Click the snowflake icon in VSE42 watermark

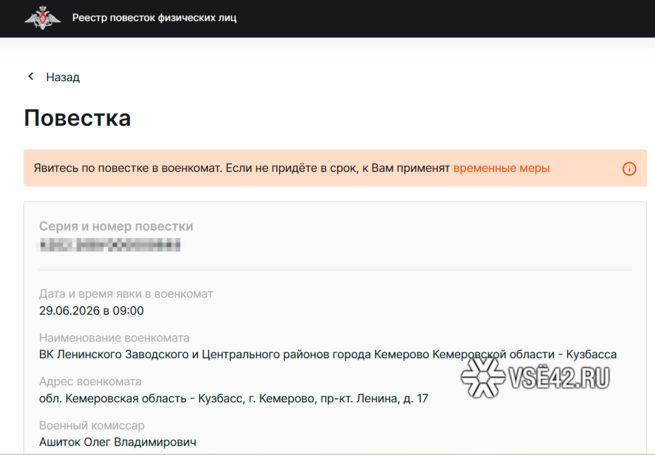pyautogui.click(x=483, y=378)
